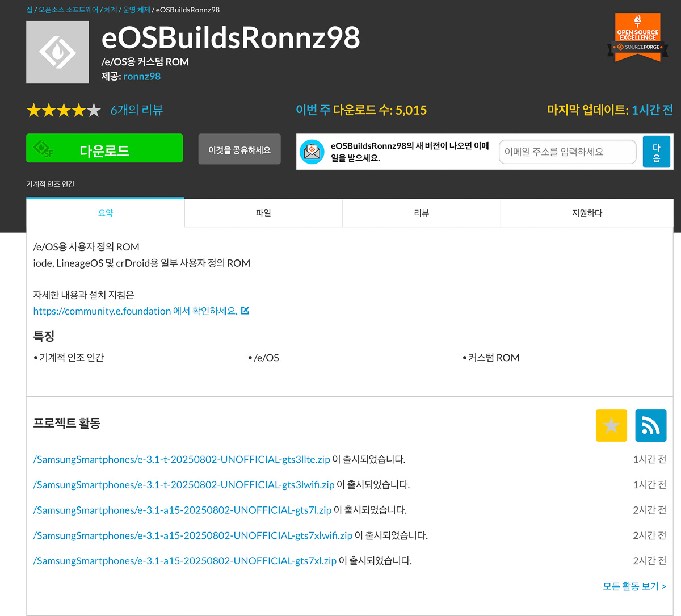This screenshot has width=681, height=616.
Task: Click the yellow star favorite icon
Action: tap(611, 425)
